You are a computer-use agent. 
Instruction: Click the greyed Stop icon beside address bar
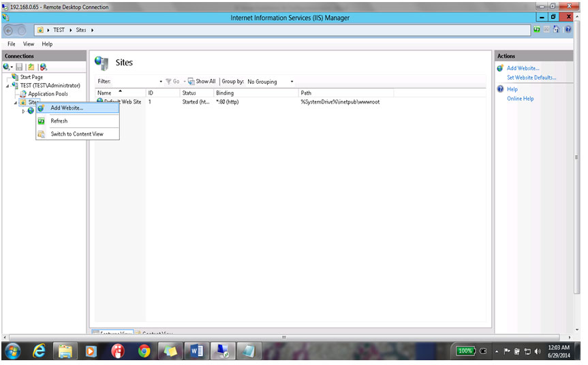[546, 29]
